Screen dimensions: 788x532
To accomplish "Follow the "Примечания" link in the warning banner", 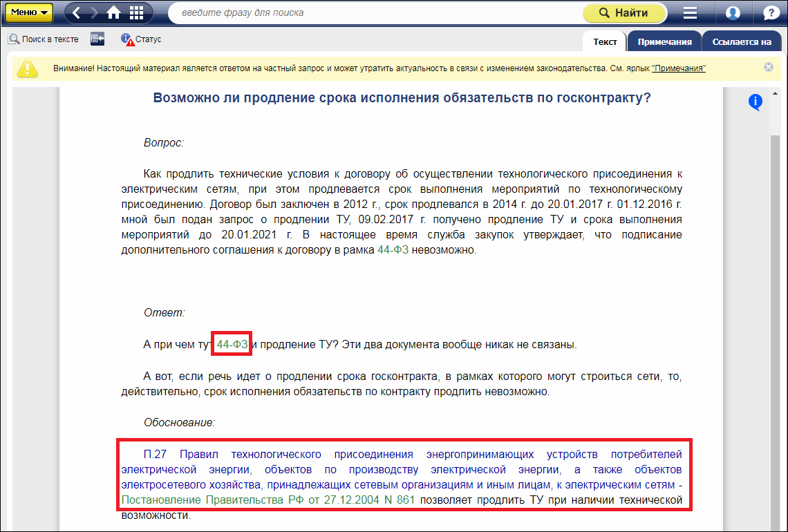I will click(x=678, y=68).
